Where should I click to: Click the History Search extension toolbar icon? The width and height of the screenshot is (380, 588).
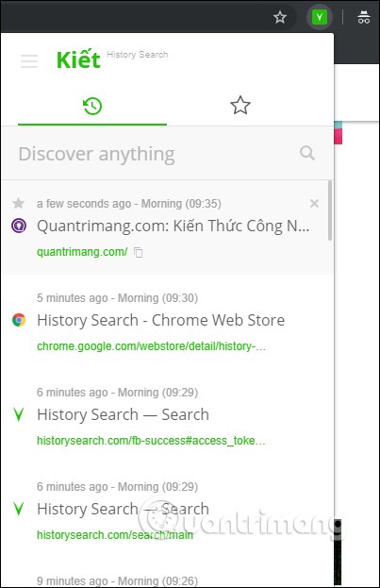point(320,17)
